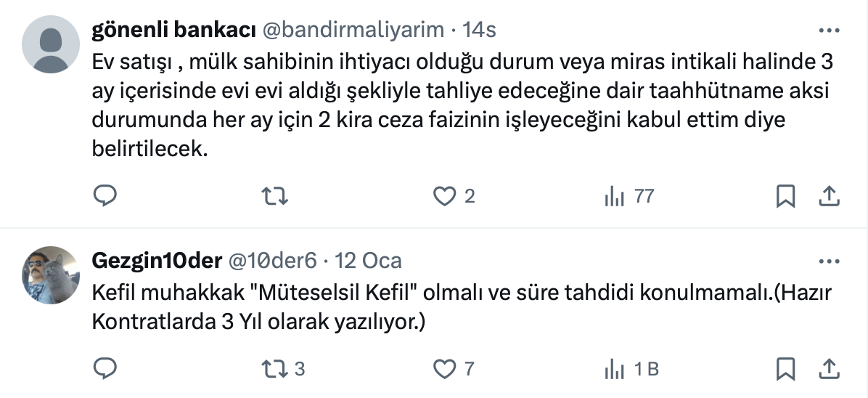View analytics for tweet with 1 B views
The height and width of the screenshot is (398, 868).
614,368
